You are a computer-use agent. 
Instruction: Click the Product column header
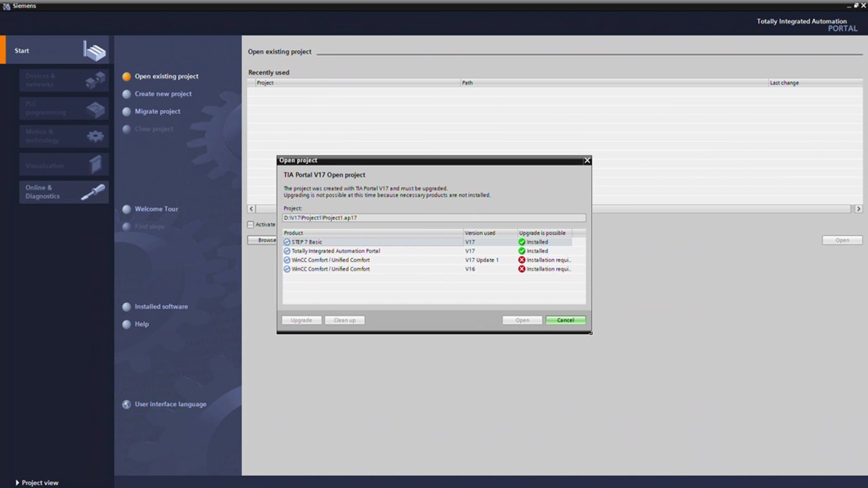[373, 233]
